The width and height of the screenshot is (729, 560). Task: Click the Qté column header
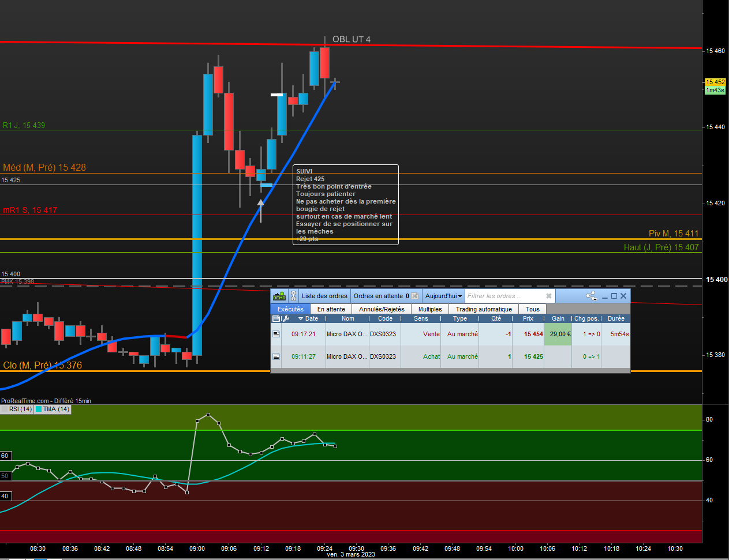pos(496,318)
